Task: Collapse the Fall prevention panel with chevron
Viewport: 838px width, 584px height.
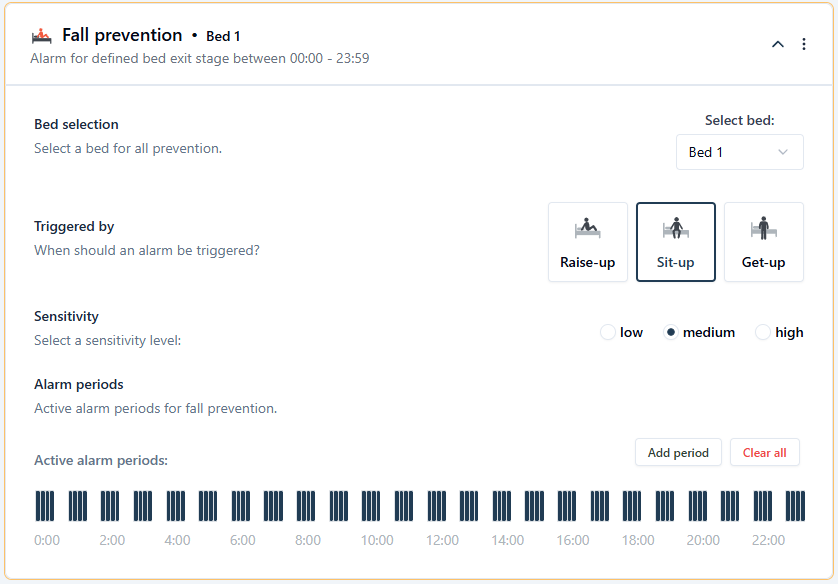Action: [778, 44]
